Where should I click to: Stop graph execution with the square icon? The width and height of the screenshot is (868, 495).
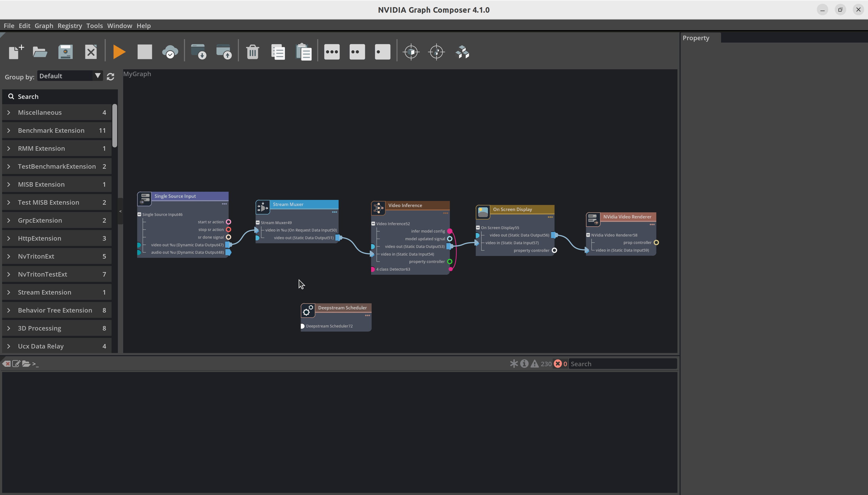[145, 52]
